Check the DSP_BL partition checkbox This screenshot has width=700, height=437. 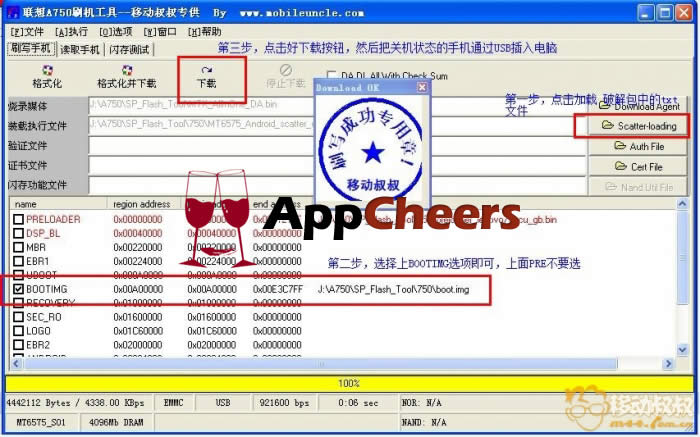pos(18,233)
